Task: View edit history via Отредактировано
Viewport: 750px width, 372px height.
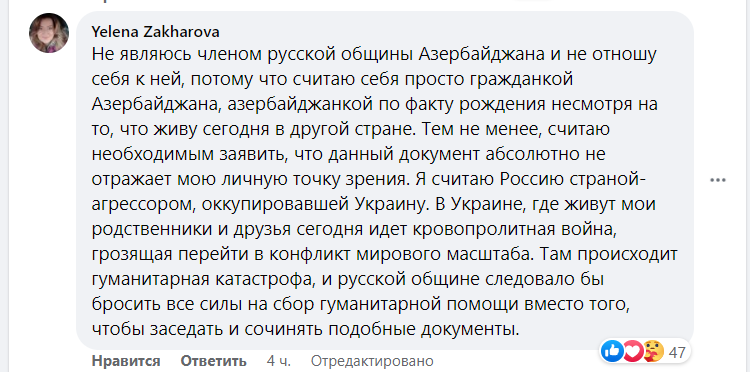Action: click(372, 361)
